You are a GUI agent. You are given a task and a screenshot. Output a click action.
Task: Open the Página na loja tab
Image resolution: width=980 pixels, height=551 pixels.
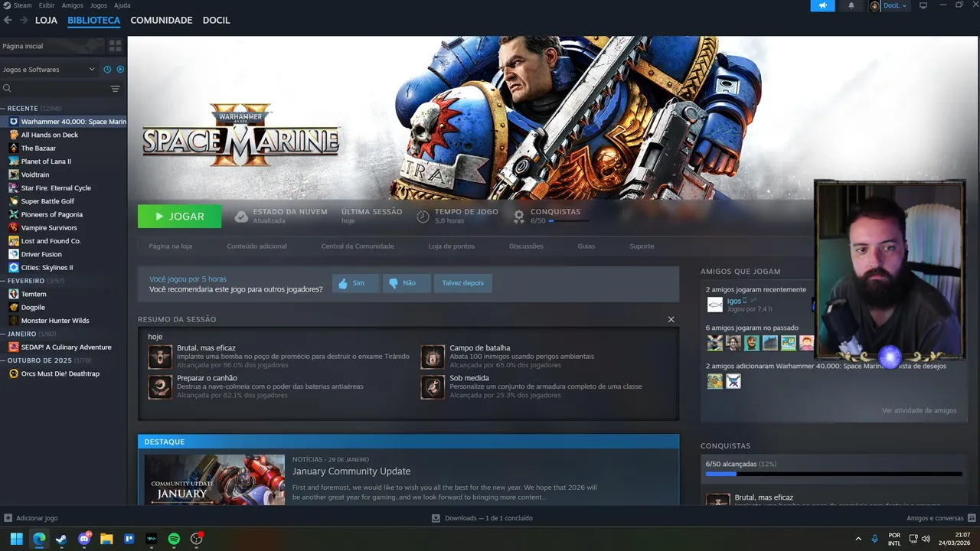coord(170,246)
